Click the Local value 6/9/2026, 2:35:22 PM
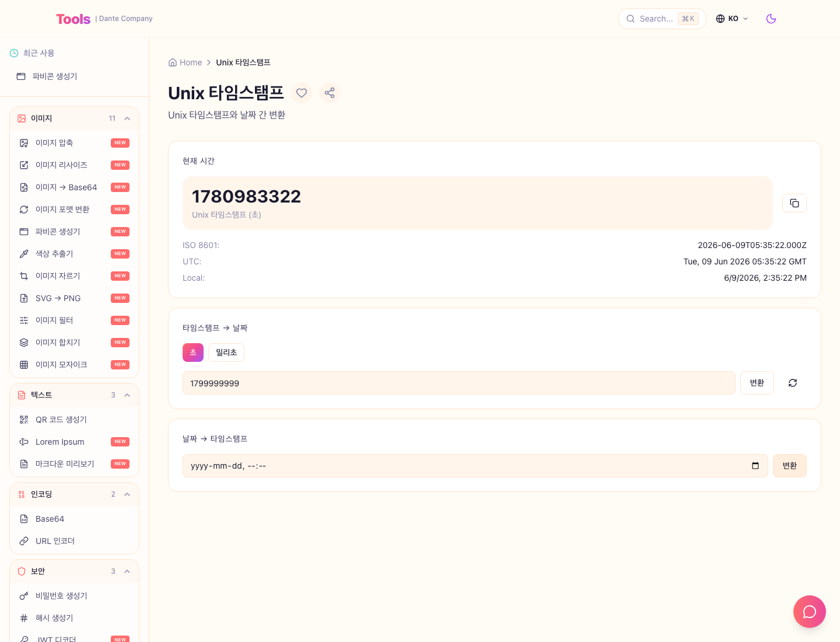Screen dimensions: 840x642 765,278
